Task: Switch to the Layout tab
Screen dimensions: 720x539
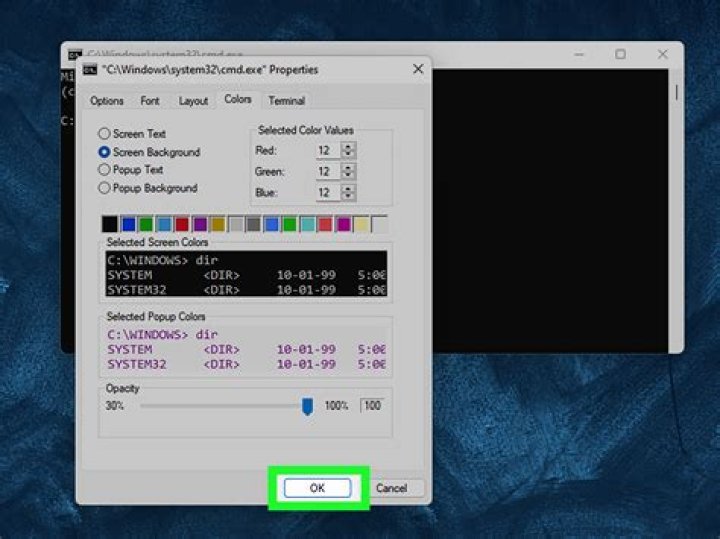Action: tap(193, 101)
